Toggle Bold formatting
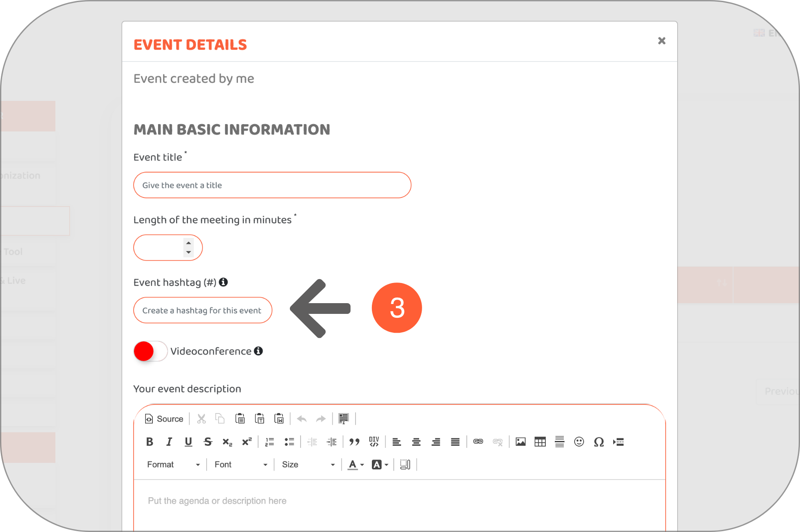 pos(149,442)
